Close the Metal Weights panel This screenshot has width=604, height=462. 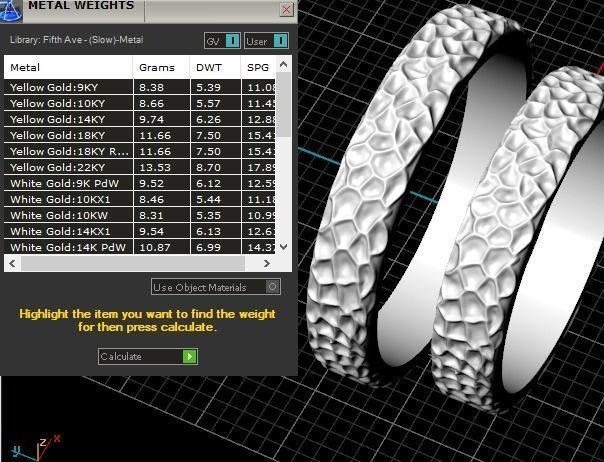pos(286,9)
